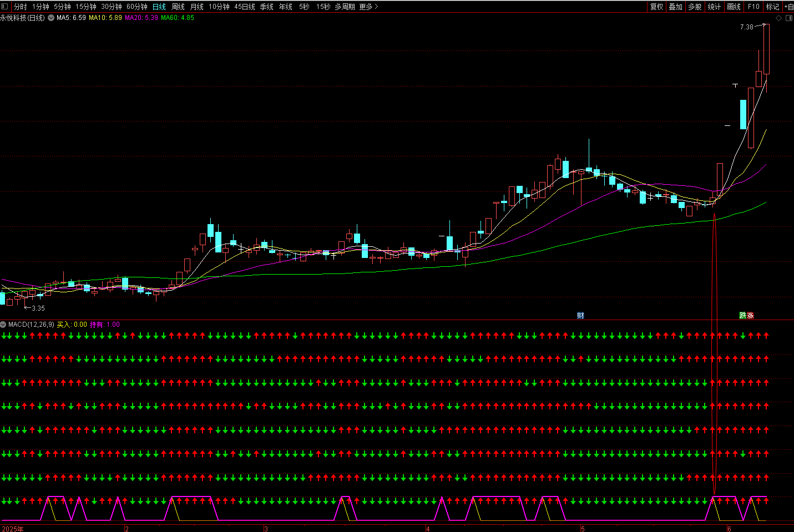Click month 6 marker on time axis
The image size is (794, 532).
(729, 529)
